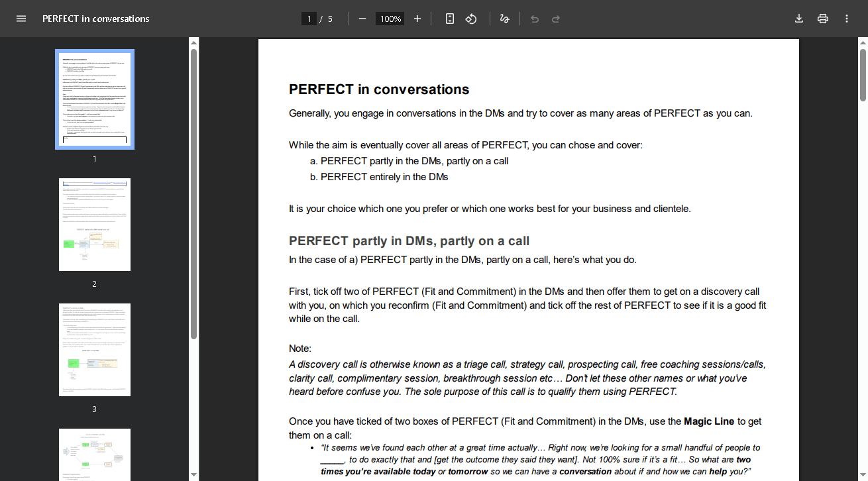Click the 100% zoom level field
The height and width of the screenshot is (481, 868).
(x=390, y=19)
